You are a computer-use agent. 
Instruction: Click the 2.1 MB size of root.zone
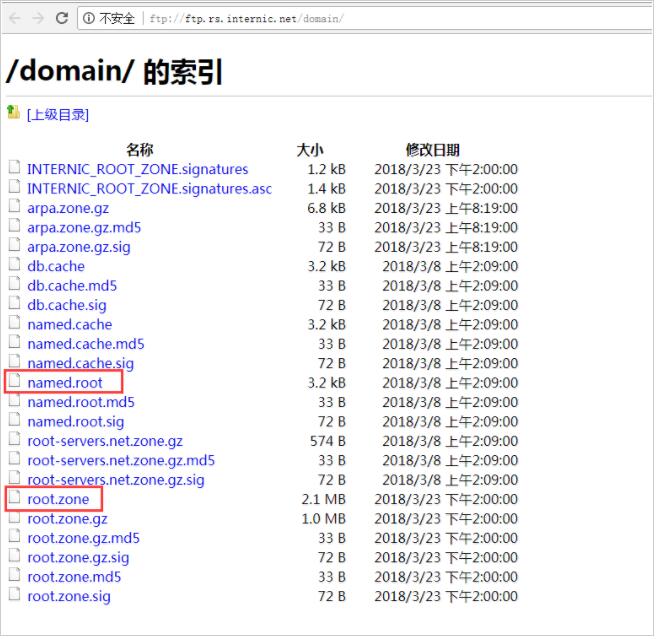(323, 499)
